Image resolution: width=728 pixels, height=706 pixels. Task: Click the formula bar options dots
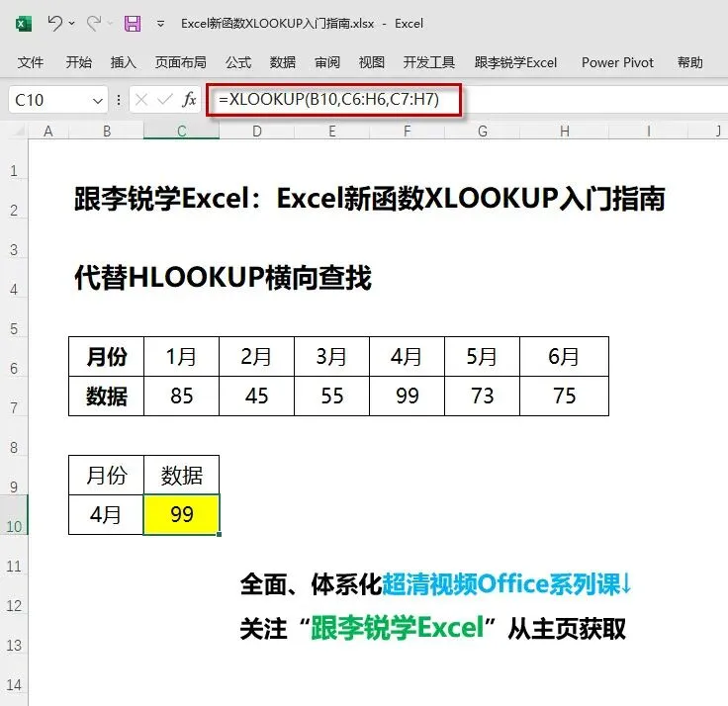click(x=119, y=100)
